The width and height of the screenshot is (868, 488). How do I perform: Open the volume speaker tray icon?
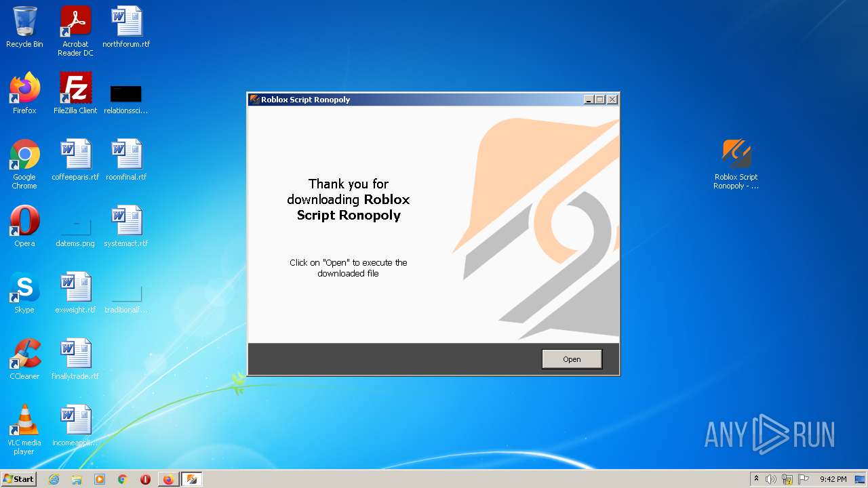tap(771, 479)
